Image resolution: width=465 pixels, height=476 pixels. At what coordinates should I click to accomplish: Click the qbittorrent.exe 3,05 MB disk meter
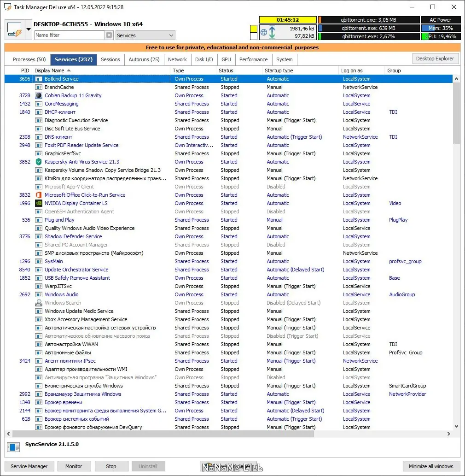(368, 20)
